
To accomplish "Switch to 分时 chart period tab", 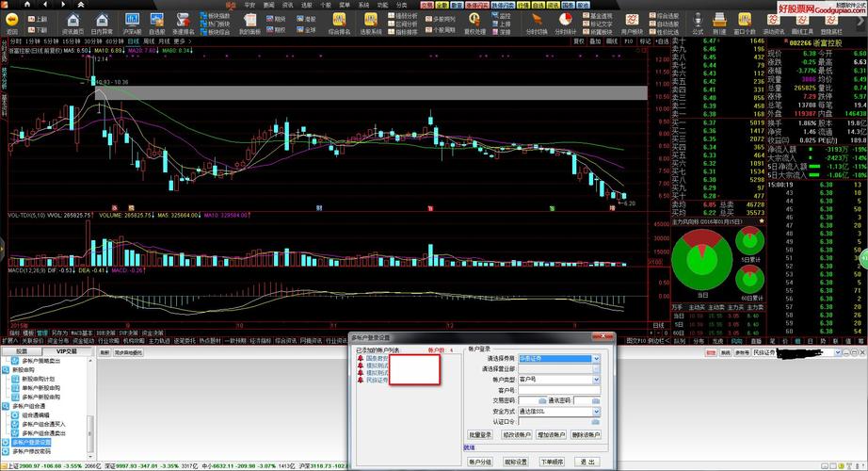I will tap(15, 41).
